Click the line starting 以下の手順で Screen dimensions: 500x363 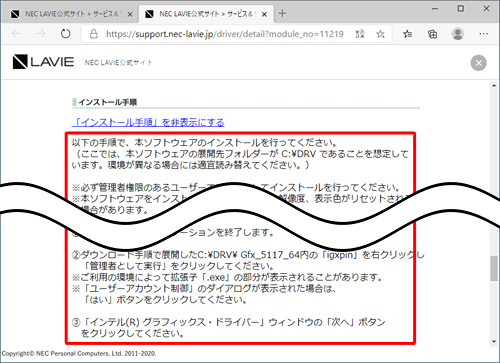(x=205, y=143)
